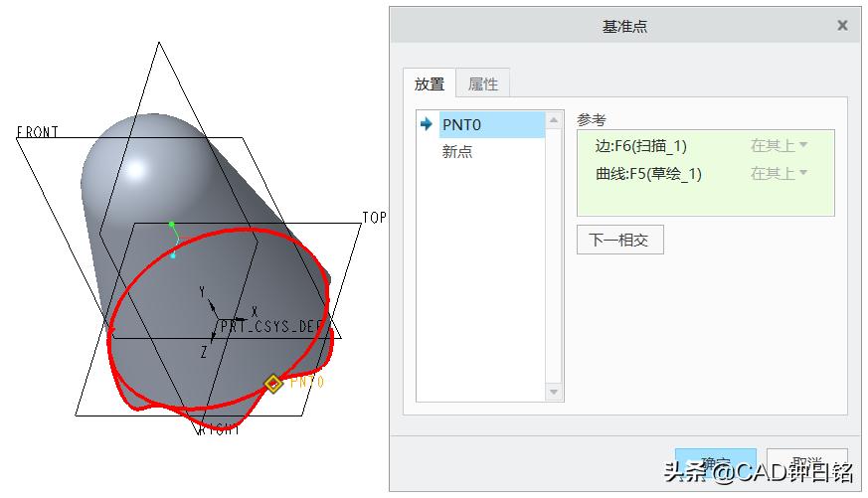Click the PNT0 datum point marker
868x498 pixels.
[x=273, y=384]
